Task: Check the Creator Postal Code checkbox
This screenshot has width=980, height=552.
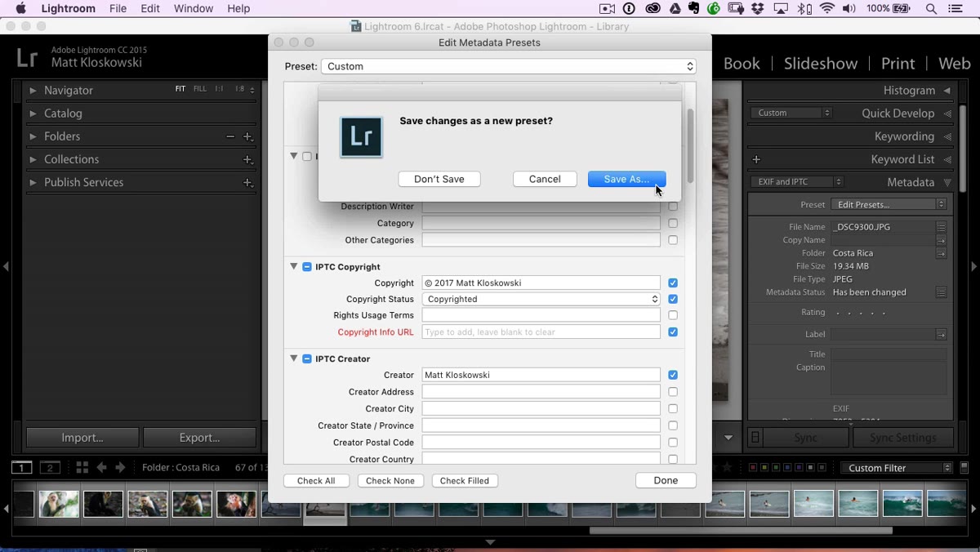Action: tap(673, 443)
